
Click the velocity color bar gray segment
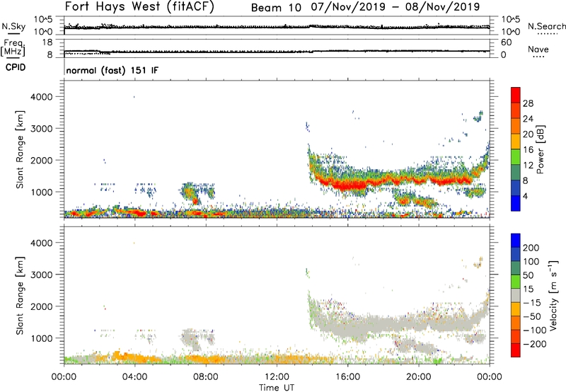[516, 296]
